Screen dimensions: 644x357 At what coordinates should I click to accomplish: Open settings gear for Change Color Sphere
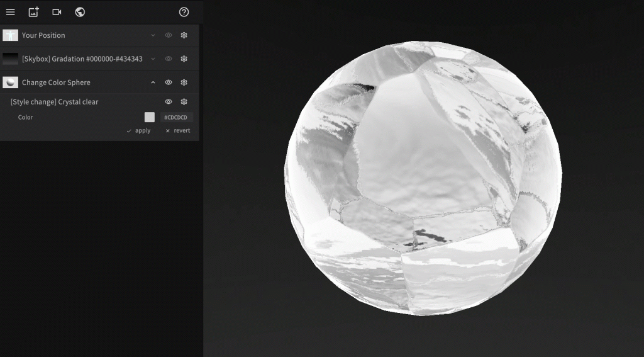[184, 82]
